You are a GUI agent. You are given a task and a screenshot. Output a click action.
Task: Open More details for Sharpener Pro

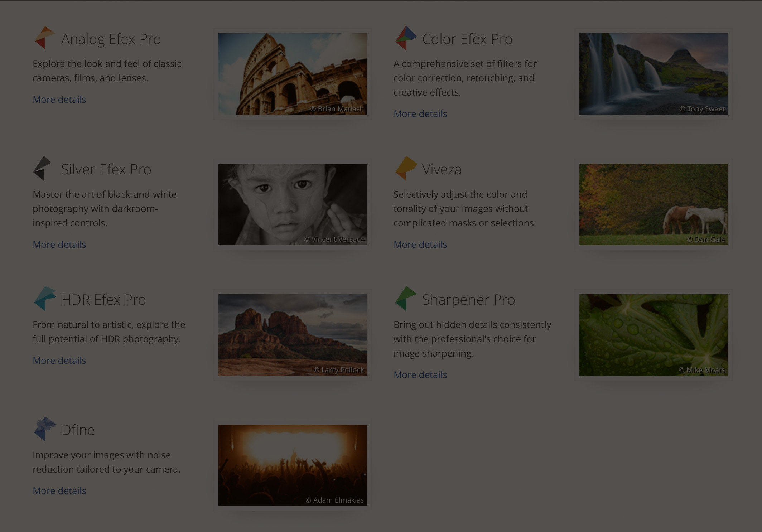tap(420, 374)
